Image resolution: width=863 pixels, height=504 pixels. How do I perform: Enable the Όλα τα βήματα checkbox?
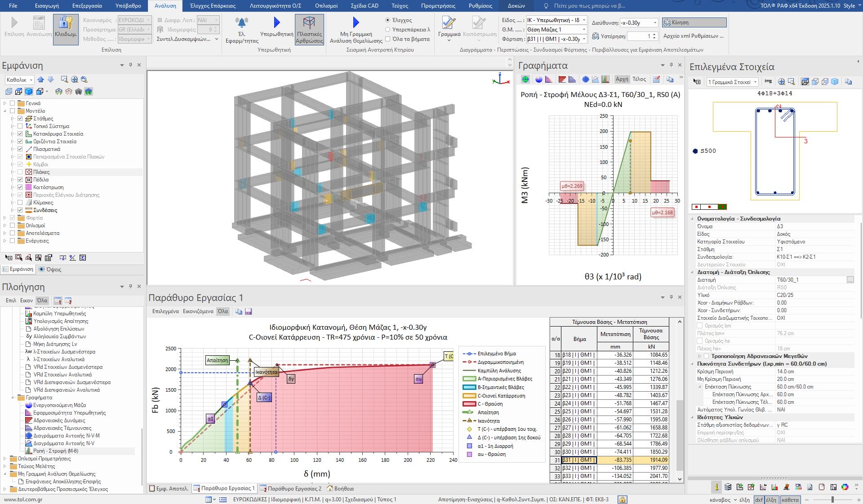click(388, 39)
